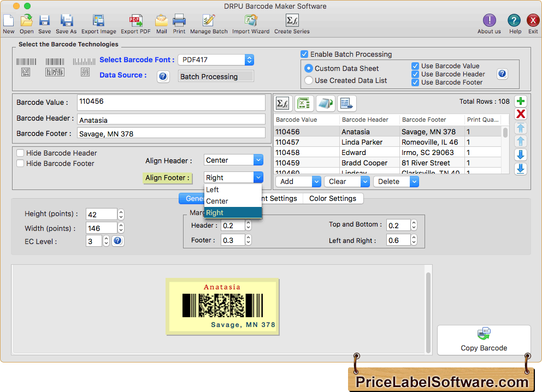Select the Bradd Cooper table row

click(387, 163)
